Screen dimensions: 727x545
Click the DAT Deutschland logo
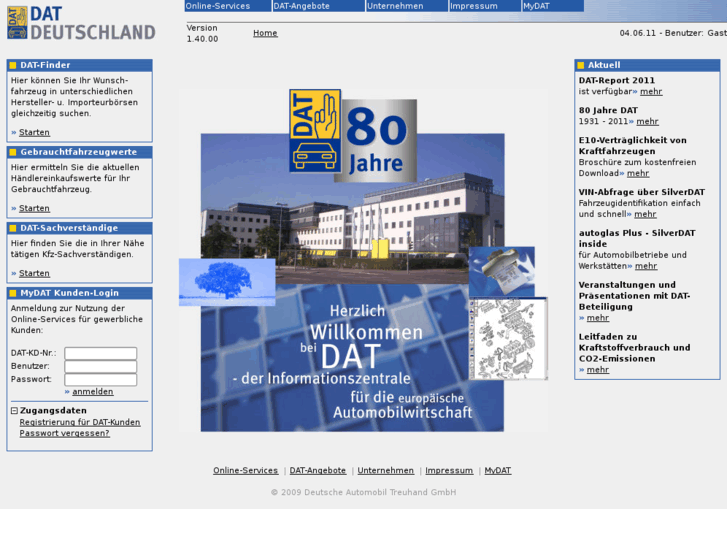point(81,23)
